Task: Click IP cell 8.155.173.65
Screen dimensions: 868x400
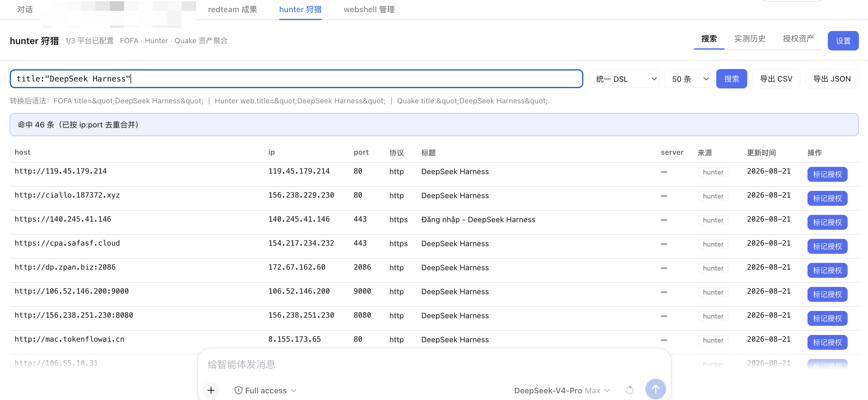Action: click(x=294, y=339)
